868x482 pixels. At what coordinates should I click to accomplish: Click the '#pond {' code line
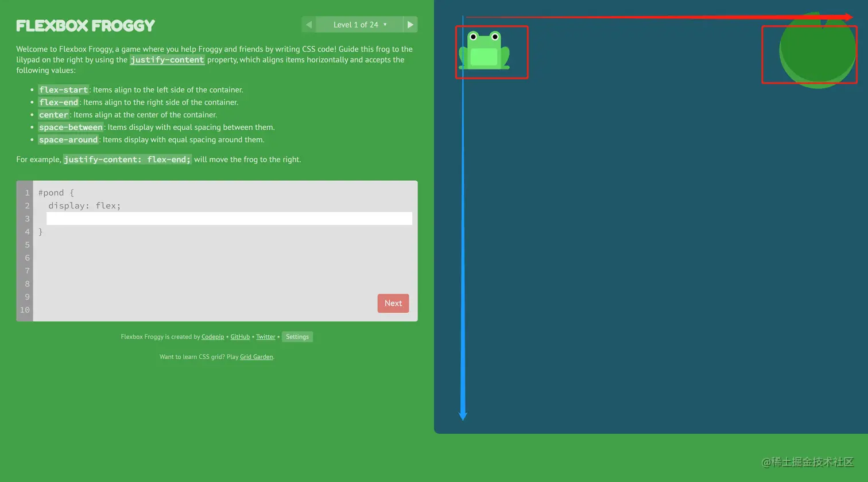pos(56,193)
